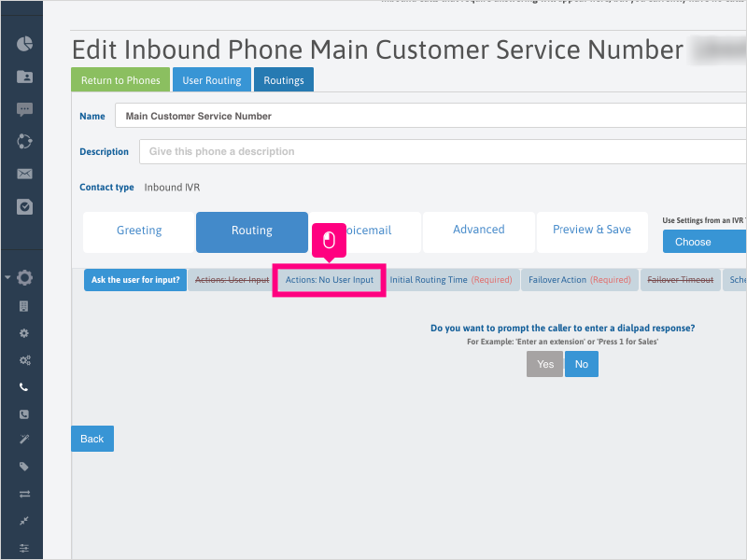Click the Description input field
This screenshot has height=560, width=747.
[x=443, y=151]
